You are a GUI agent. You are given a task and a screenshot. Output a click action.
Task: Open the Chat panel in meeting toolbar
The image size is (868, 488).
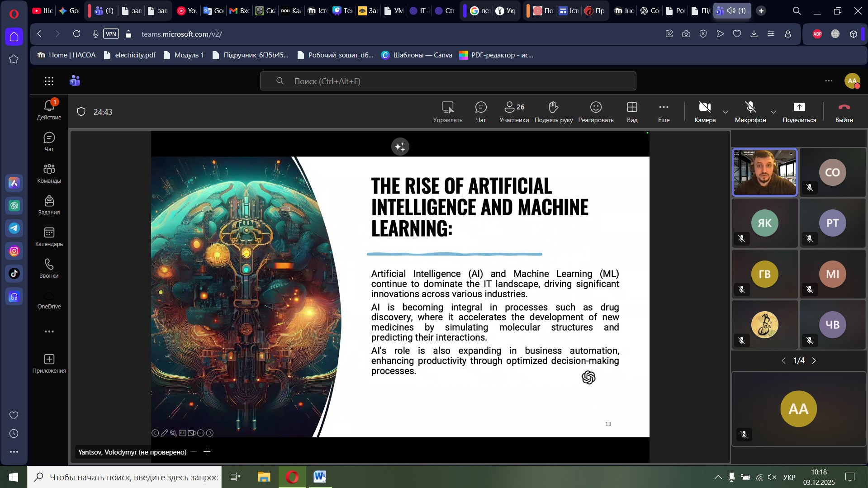pyautogui.click(x=480, y=112)
